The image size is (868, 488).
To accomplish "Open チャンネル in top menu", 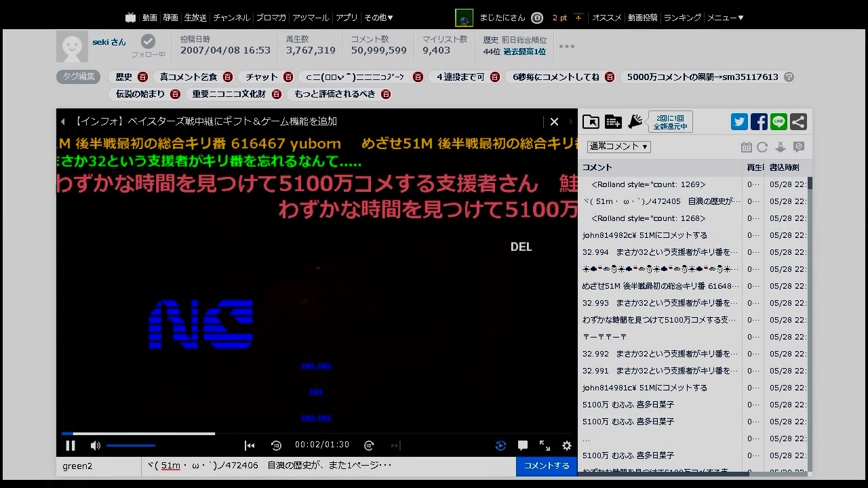I will click(231, 18).
